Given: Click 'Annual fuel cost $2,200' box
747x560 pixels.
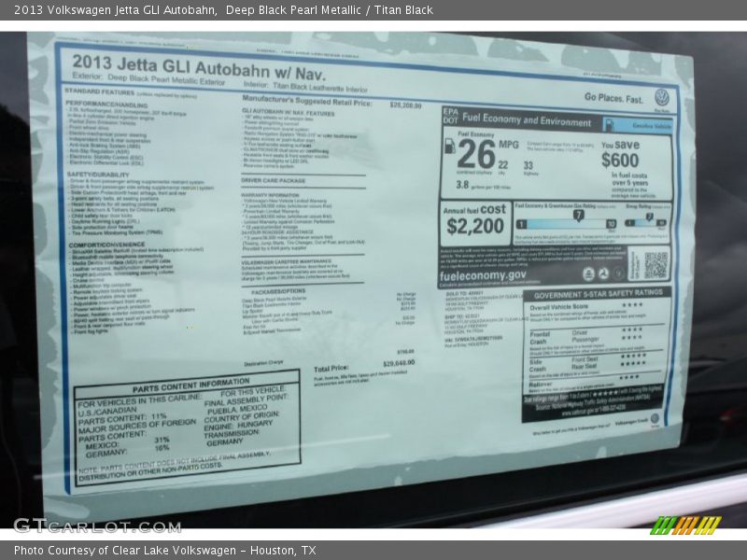Looking at the screenshot, I should [x=474, y=221].
